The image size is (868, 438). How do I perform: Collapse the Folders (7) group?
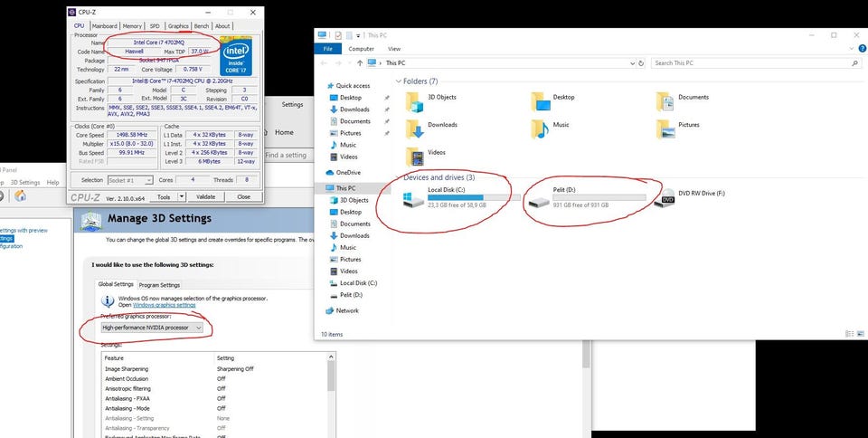click(x=398, y=81)
